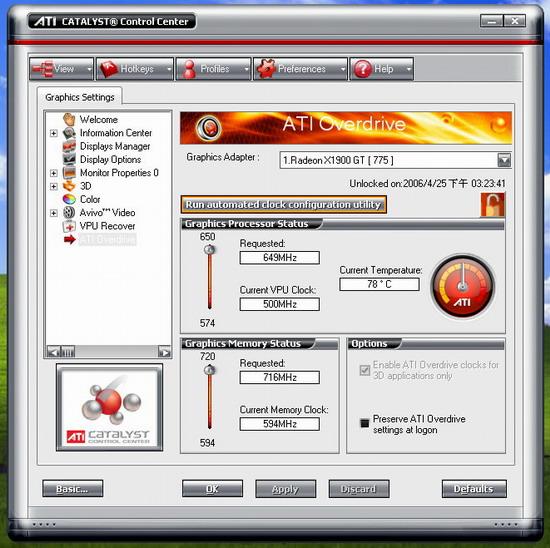The width and height of the screenshot is (550, 548).
Task: Click the Displays Manager icon
Action: [69, 146]
